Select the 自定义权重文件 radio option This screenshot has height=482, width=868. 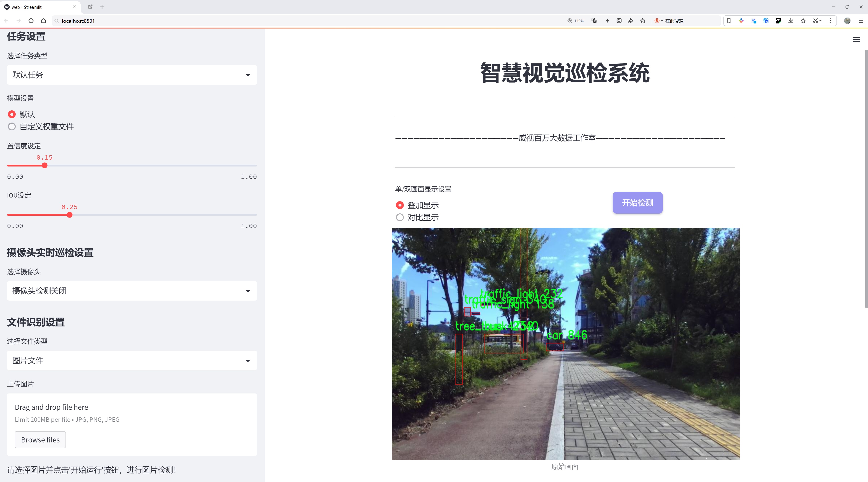tap(12, 127)
